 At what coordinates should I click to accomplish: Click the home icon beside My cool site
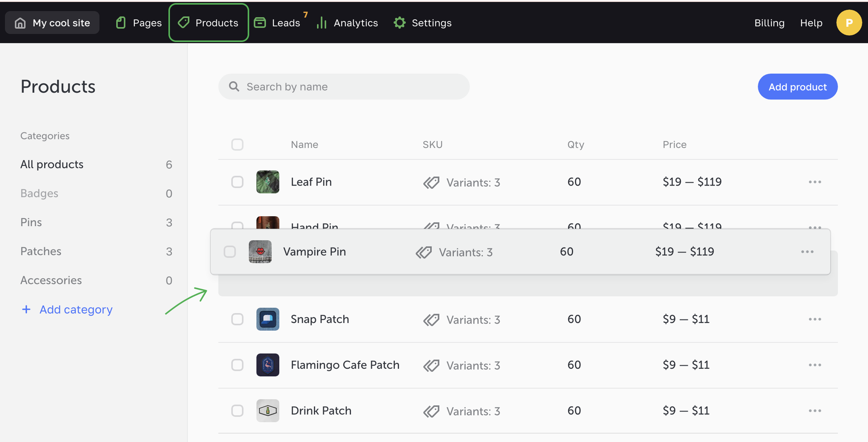(x=20, y=23)
